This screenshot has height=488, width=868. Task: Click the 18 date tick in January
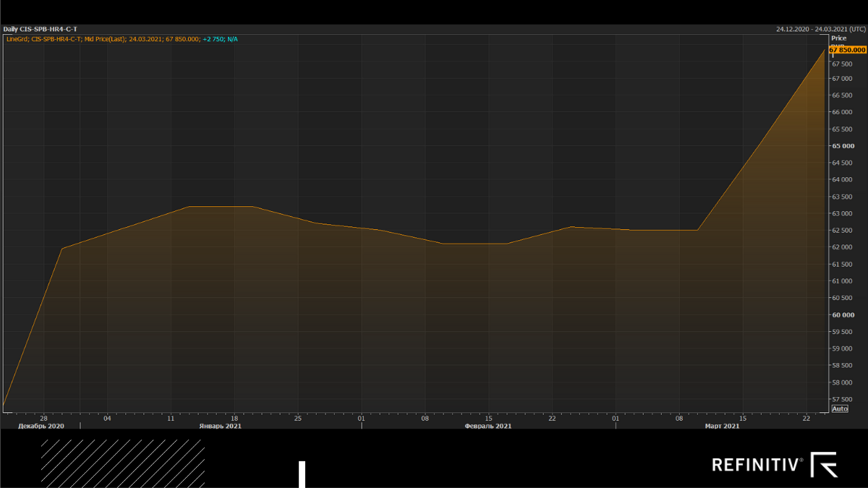click(x=234, y=418)
